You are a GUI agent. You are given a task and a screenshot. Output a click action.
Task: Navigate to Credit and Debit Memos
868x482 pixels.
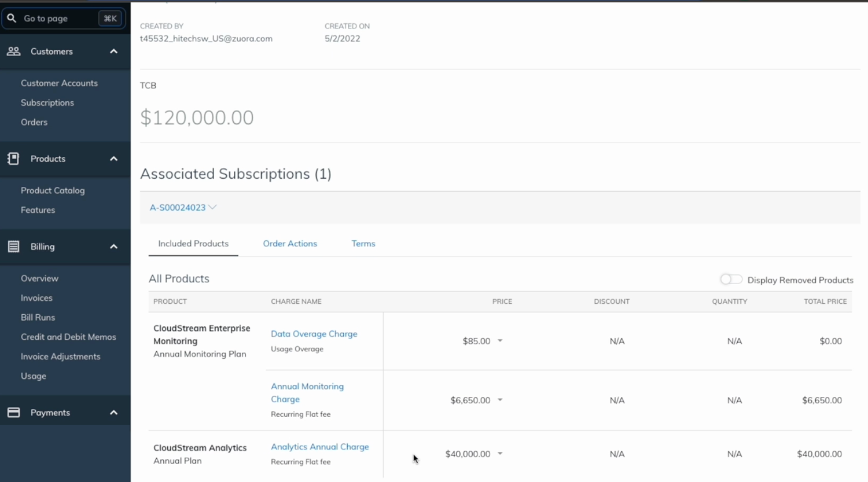(x=69, y=337)
